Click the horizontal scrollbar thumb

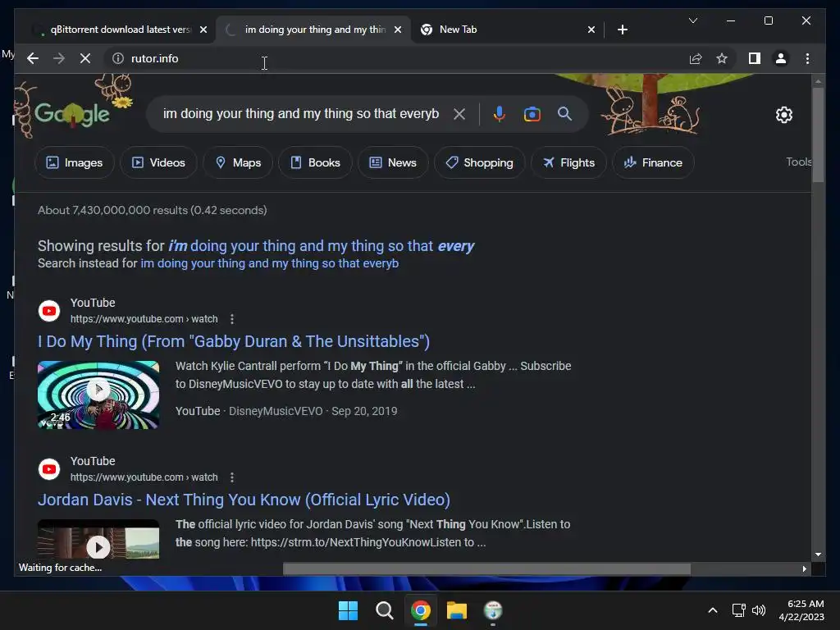(x=486, y=569)
